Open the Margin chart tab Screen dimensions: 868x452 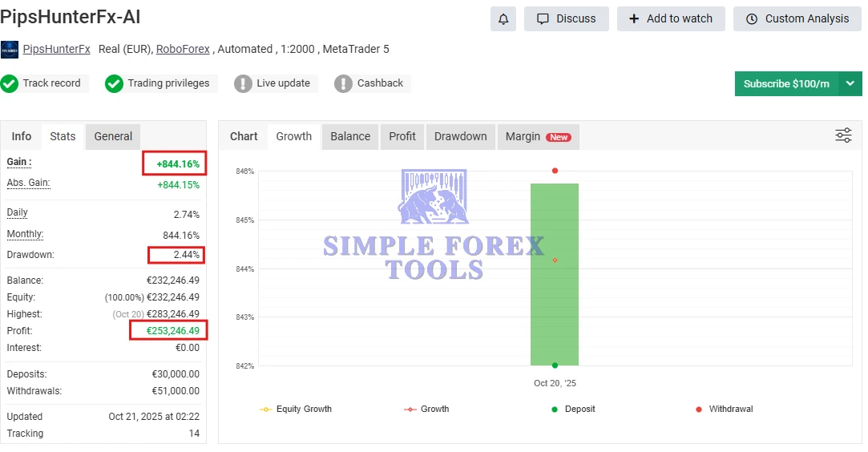pos(536,136)
